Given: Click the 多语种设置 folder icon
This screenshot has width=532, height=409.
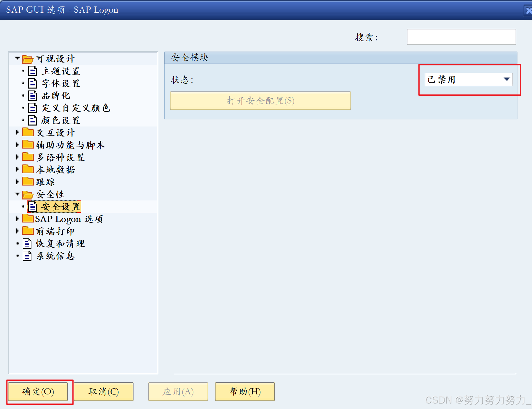Looking at the screenshot, I should 28,157.
